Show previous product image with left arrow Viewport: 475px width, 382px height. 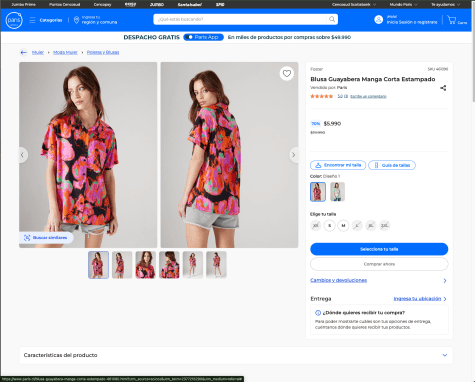[x=22, y=155]
